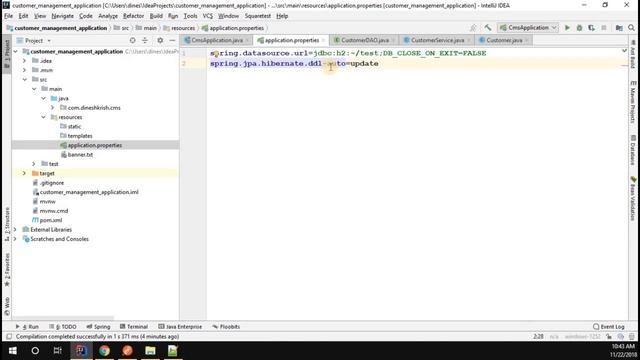640x360 pixels.
Task: Open Project Structure icon in toolbar
Action: click(619, 28)
